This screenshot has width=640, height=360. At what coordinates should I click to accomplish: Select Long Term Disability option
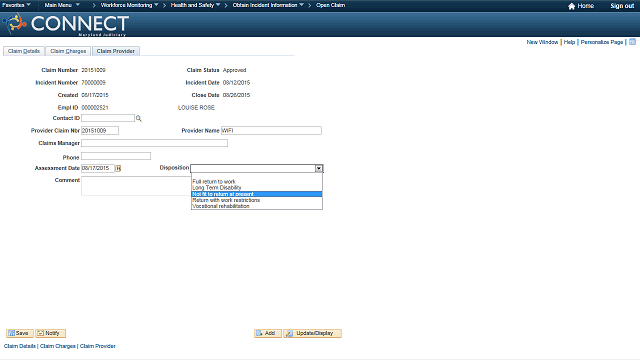click(x=257, y=188)
